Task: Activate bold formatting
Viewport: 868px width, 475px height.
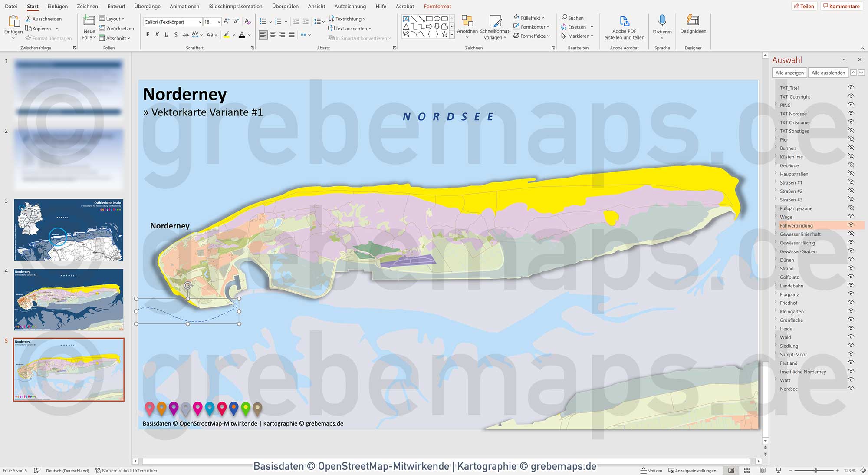Action: pos(148,34)
